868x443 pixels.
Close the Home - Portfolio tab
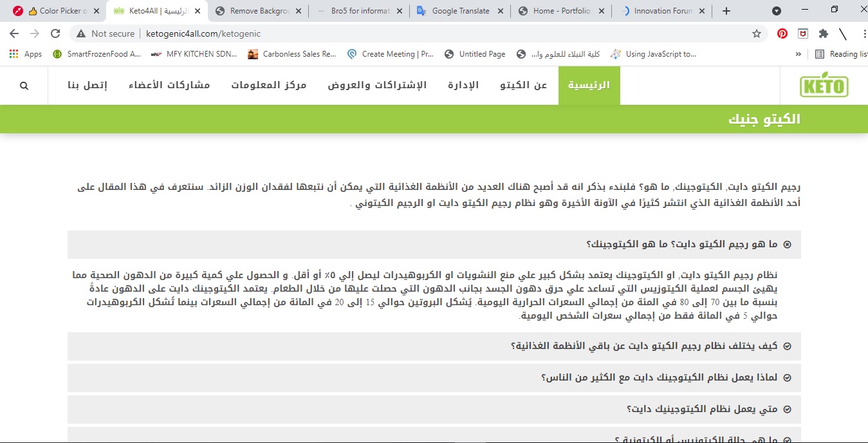[x=602, y=11]
